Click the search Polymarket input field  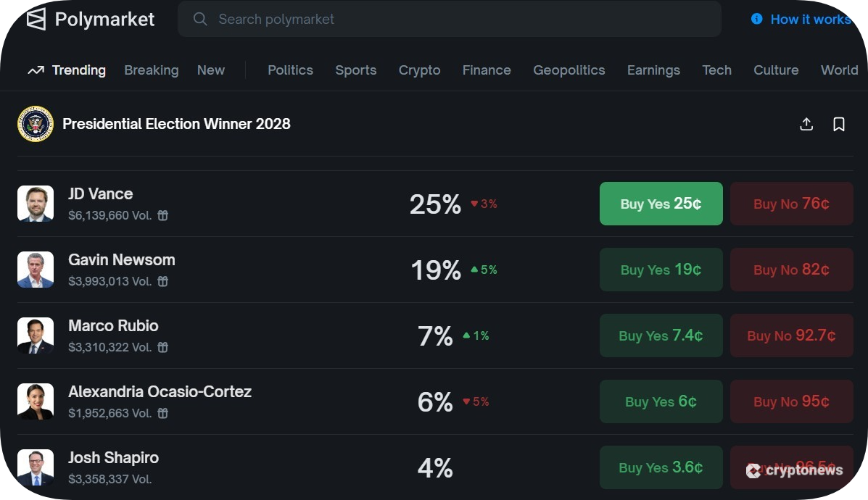coord(450,20)
